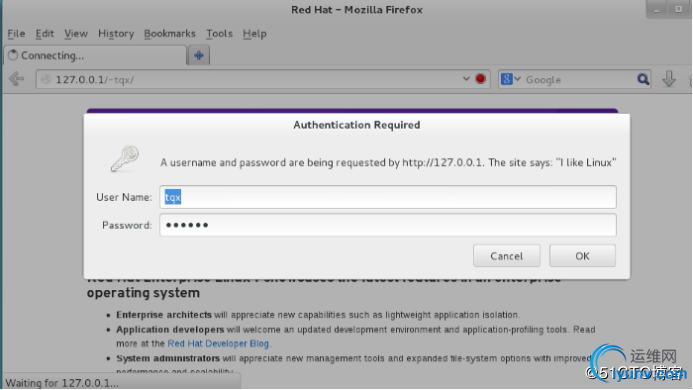Open the search engine selector dropdown

click(x=518, y=79)
